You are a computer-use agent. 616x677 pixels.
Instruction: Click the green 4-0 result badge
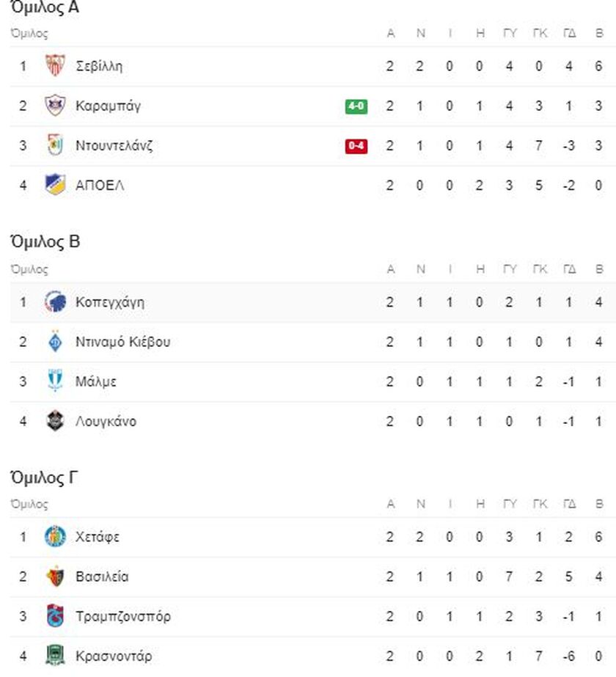pos(356,106)
